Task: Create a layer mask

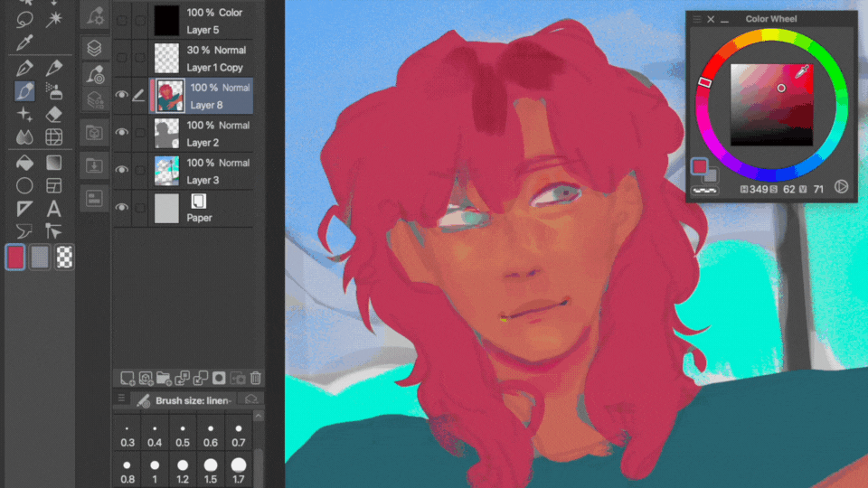Action: (x=219, y=379)
